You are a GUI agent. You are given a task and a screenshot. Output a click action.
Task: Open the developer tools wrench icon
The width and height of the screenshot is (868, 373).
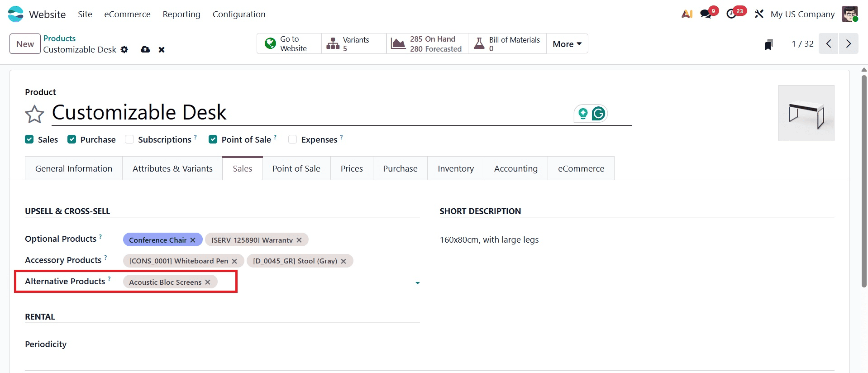coord(759,14)
